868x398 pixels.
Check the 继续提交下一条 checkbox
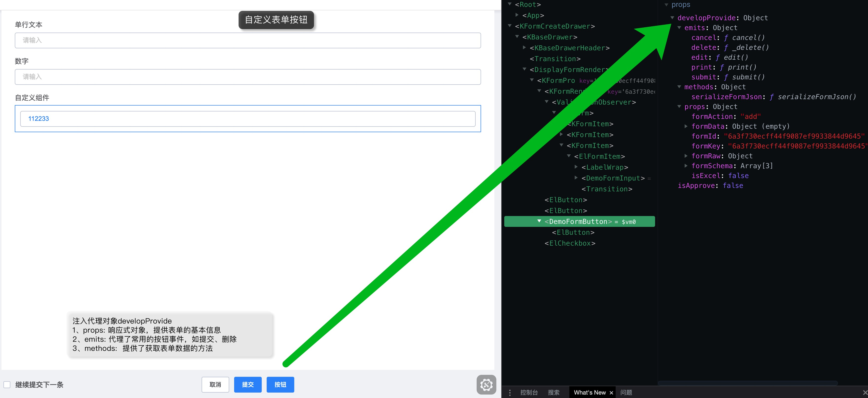(x=7, y=385)
